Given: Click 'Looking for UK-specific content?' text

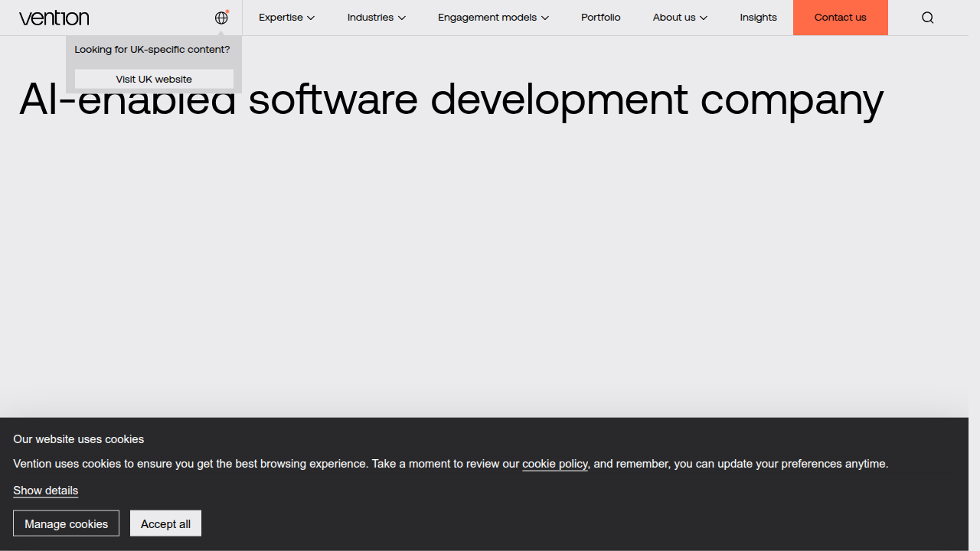Looking at the screenshot, I should click(152, 50).
